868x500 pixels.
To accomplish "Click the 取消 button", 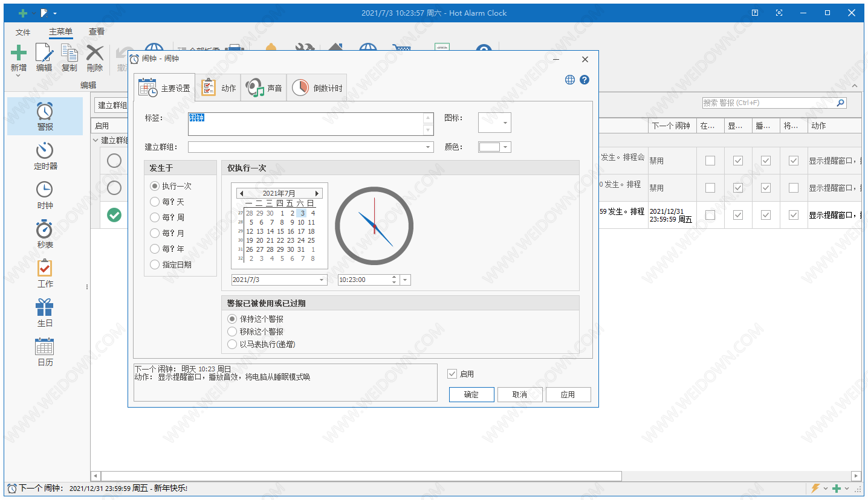I will [520, 394].
